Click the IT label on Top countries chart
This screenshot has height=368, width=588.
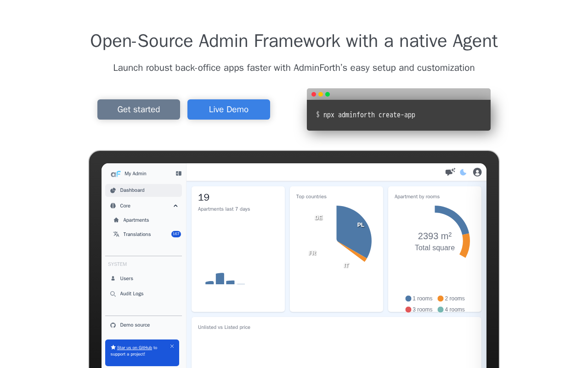click(x=346, y=265)
